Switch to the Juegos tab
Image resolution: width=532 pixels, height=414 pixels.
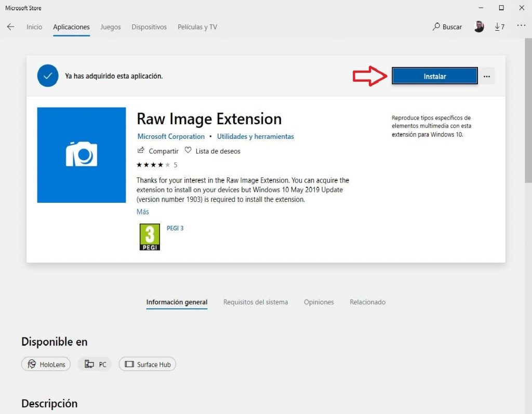click(x=111, y=27)
